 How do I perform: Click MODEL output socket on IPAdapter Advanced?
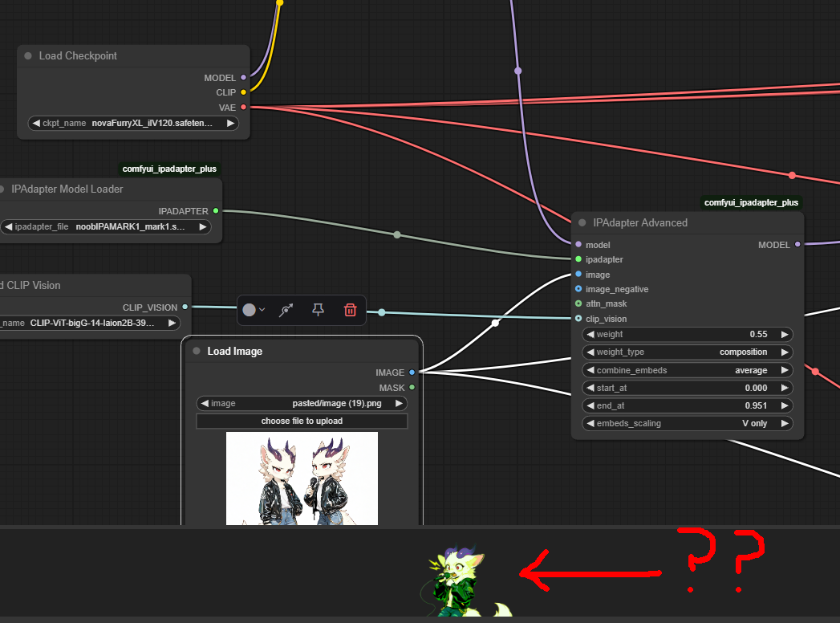click(797, 245)
